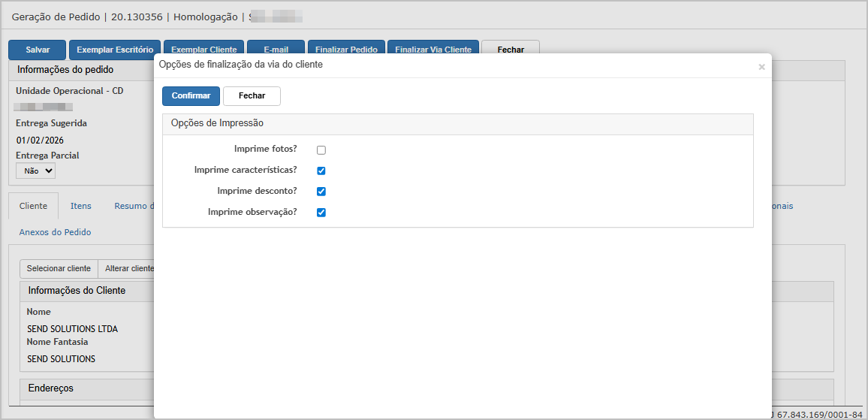This screenshot has height=420, width=868.
Task: Click the top toolbar Fechar button
Action: pyautogui.click(x=511, y=47)
